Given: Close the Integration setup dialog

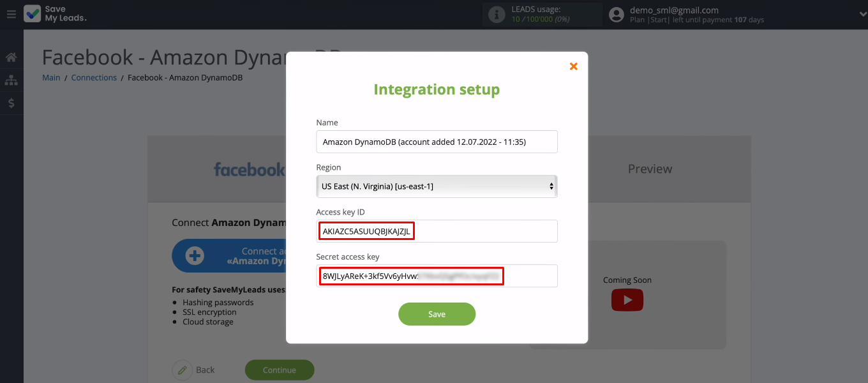Looking at the screenshot, I should pos(573,66).
